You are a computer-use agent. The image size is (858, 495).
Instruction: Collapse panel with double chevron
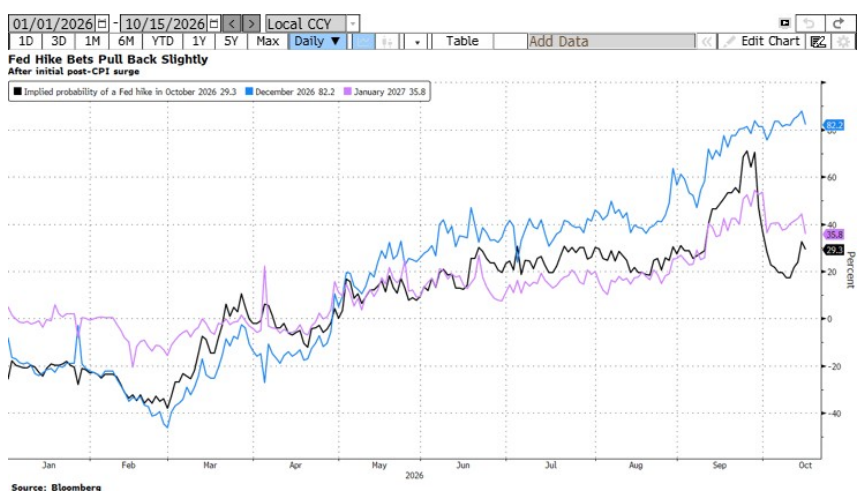pos(707,42)
